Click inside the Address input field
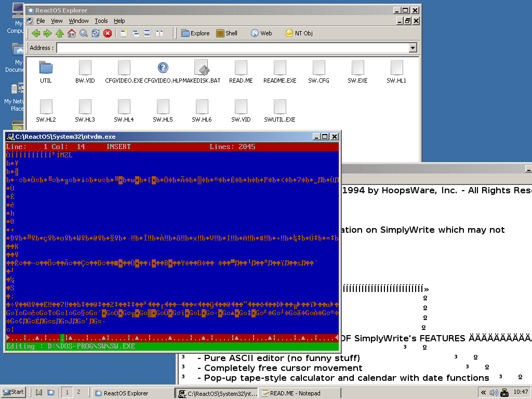The image size is (532, 399). (x=233, y=48)
